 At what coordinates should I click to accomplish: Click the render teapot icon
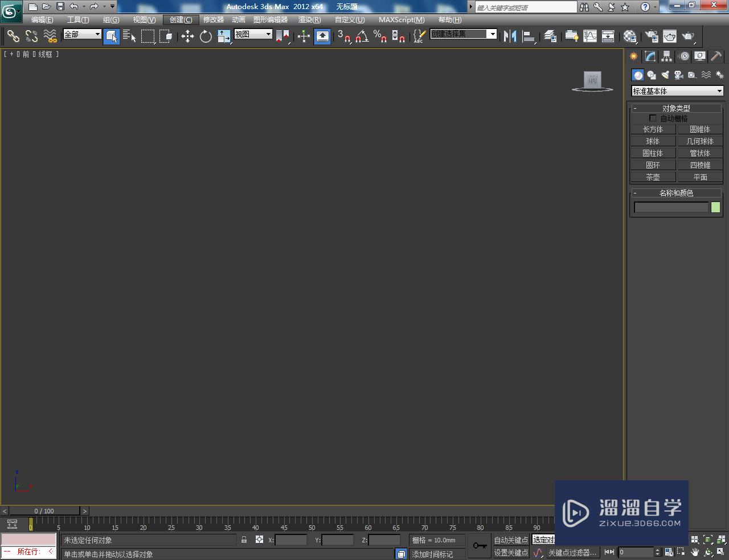click(x=689, y=36)
